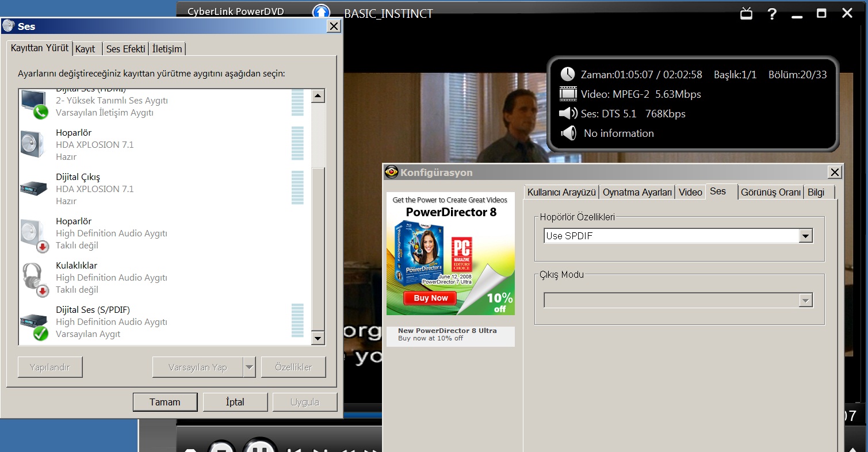Open the Oynatma Ayarları tab
Viewport: 868px width, 452px height.
pos(637,192)
